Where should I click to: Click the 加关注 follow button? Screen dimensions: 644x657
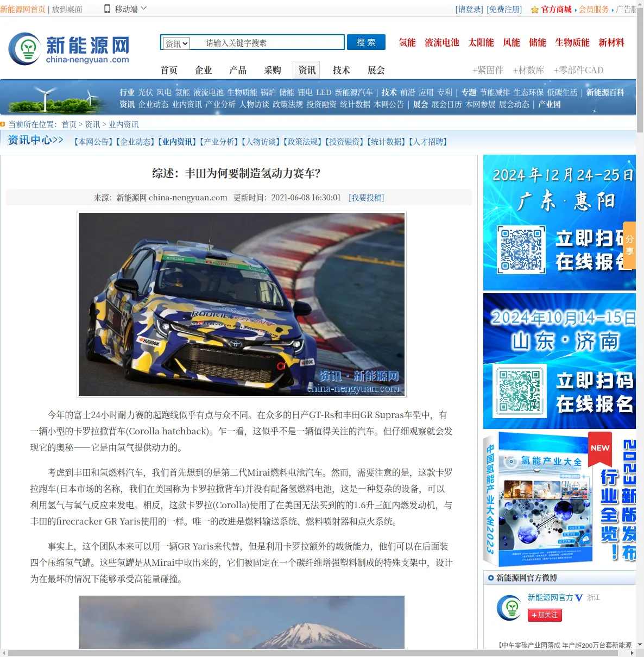(x=545, y=615)
